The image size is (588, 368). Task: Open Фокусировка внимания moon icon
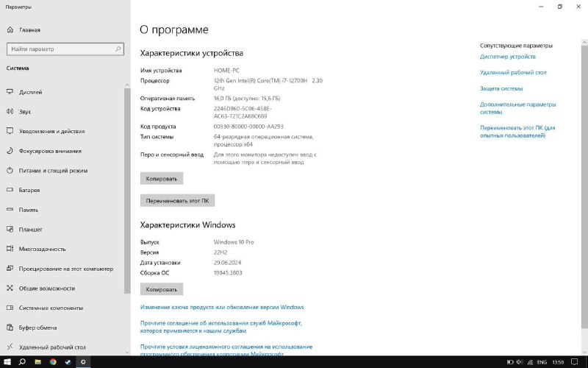[x=10, y=151]
